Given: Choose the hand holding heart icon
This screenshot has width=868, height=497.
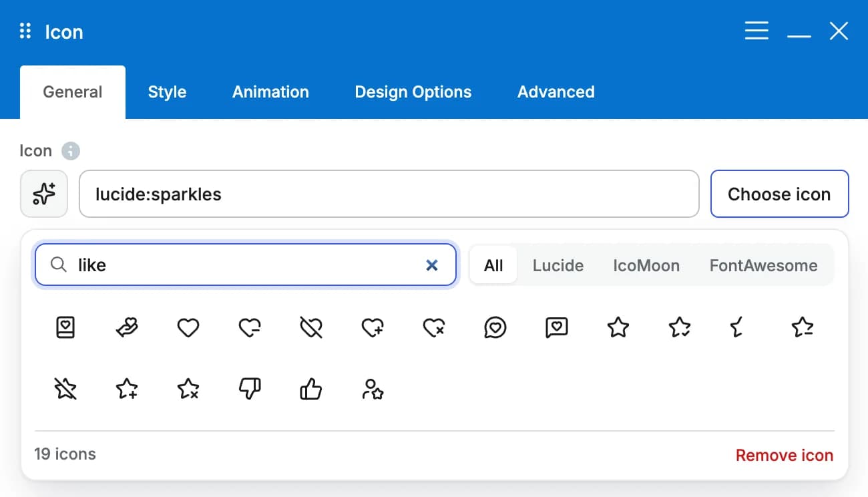Looking at the screenshot, I should 127,327.
